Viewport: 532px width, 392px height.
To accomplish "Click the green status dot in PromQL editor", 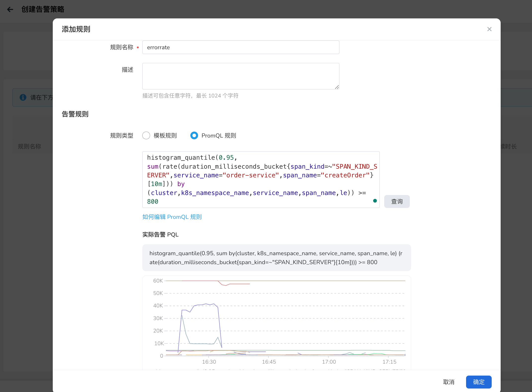I will pyautogui.click(x=375, y=201).
